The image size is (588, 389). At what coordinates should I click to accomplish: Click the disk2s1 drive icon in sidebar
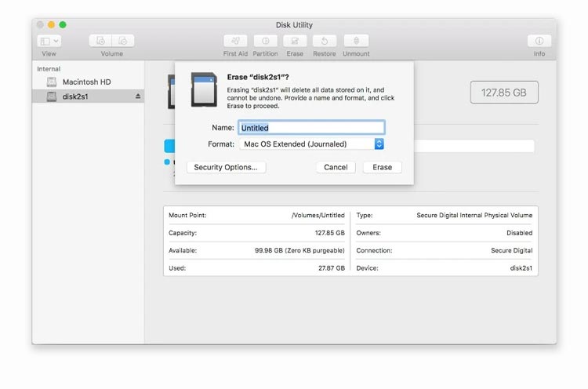52,96
